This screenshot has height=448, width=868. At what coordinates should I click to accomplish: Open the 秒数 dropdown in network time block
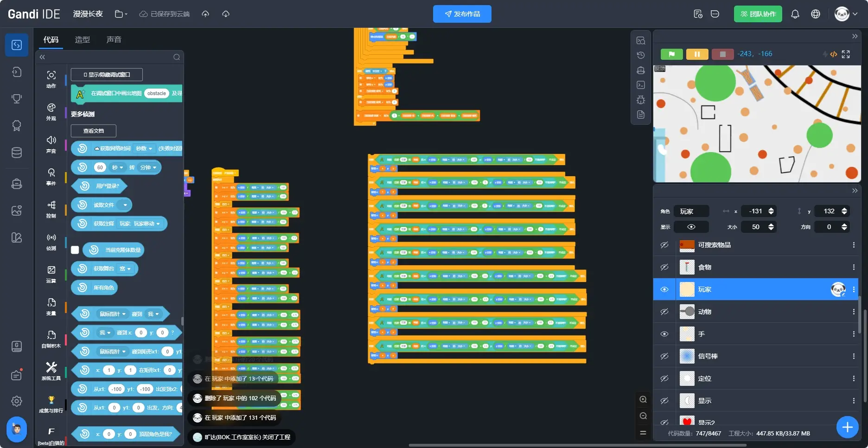[144, 148]
